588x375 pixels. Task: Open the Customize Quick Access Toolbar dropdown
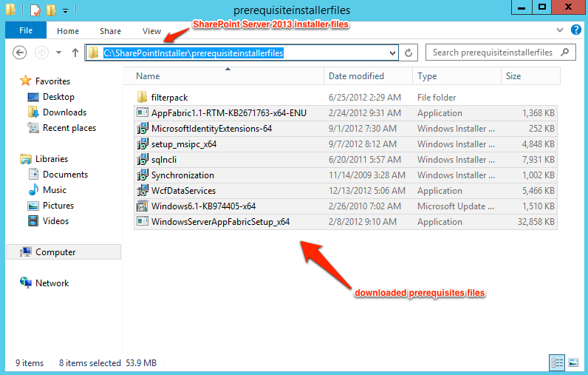point(65,11)
